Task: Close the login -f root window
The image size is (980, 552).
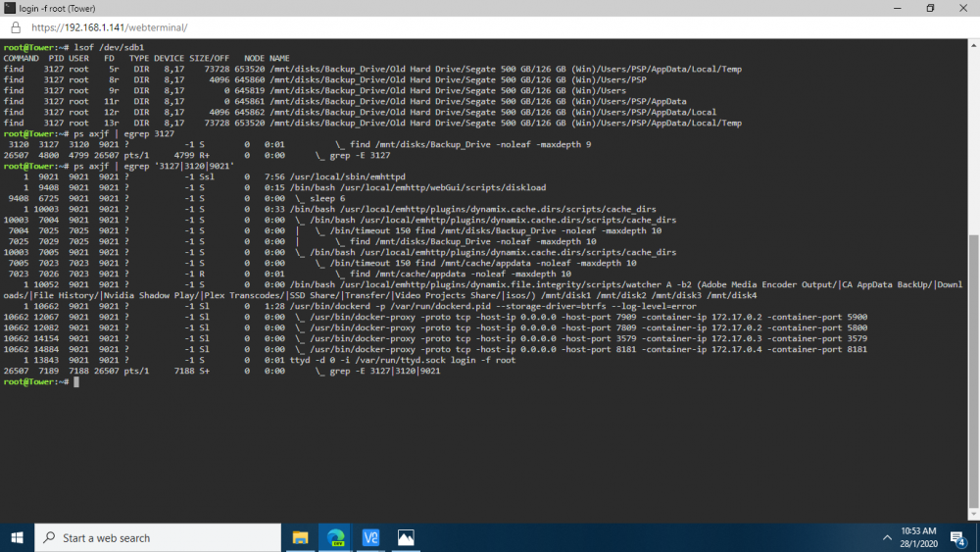Action: [963, 8]
